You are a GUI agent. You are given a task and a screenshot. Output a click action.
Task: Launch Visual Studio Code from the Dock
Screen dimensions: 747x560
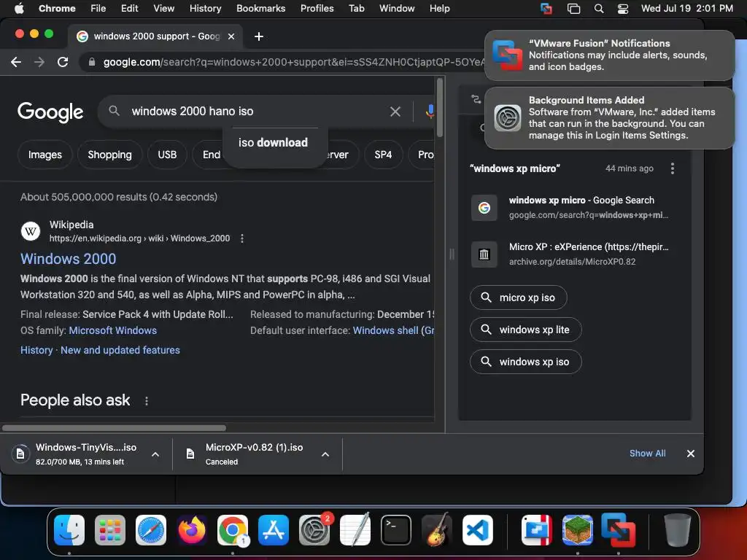(478, 529)
